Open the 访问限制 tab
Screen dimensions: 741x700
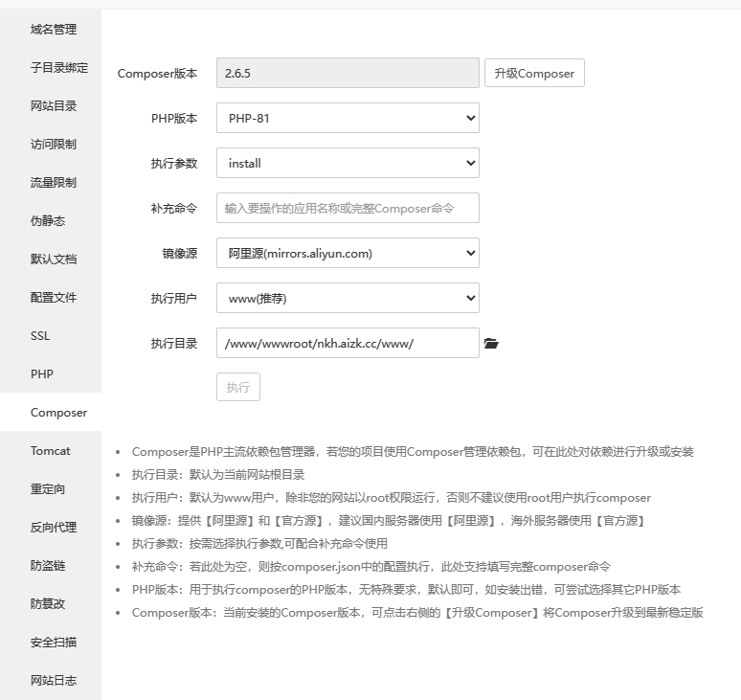(x=51, y=145)
